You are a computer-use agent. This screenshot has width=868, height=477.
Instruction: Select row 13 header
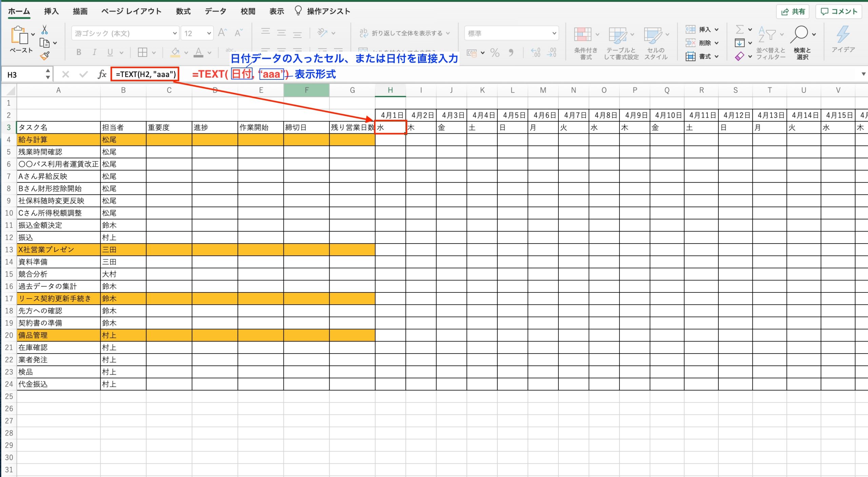pyautogui.click(x=9, y=250)
